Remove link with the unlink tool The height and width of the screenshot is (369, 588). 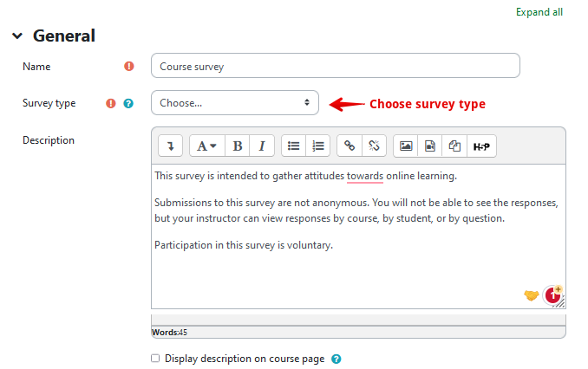click(374, 146)
